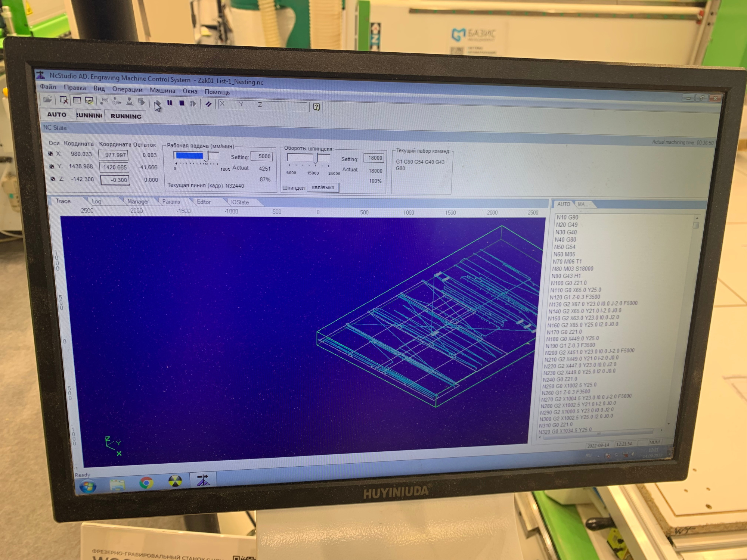Image resolution: width=747 pixels, height=560 pixels.
Task: Select the AUTO tab in code panel
Action: click(x=564, y=204)
